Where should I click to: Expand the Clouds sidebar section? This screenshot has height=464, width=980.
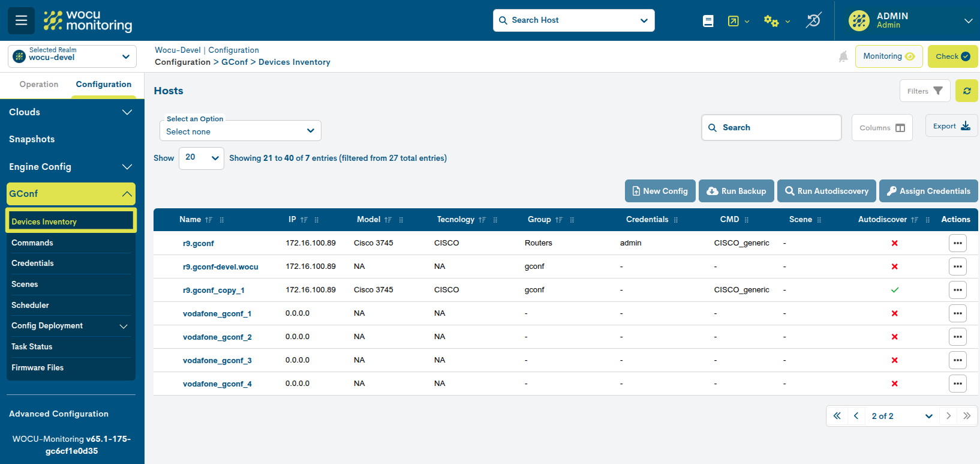pos(71,112)
